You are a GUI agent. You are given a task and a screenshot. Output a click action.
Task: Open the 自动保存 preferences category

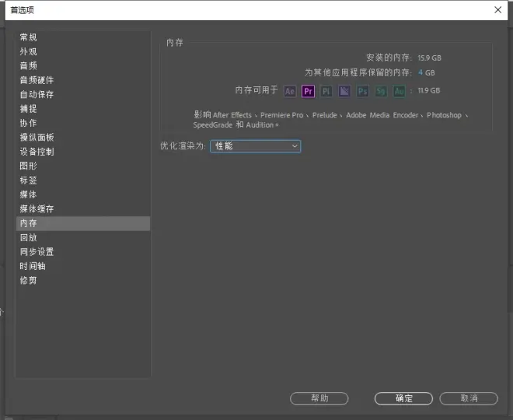83,95
